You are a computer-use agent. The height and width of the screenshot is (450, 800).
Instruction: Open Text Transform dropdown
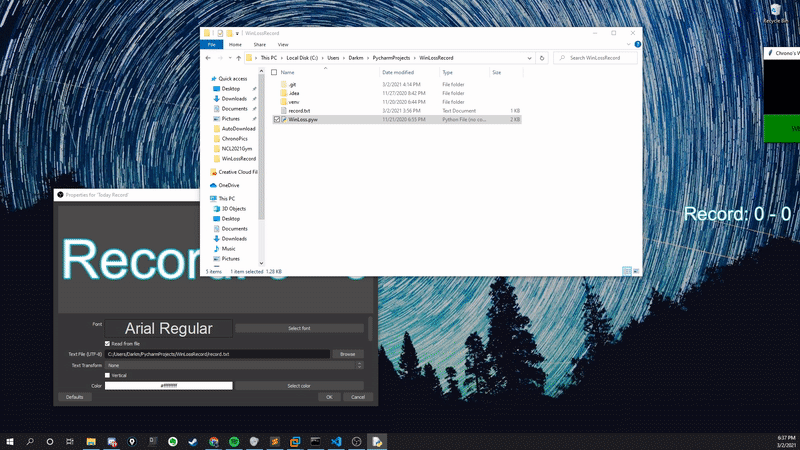point(234,365)
